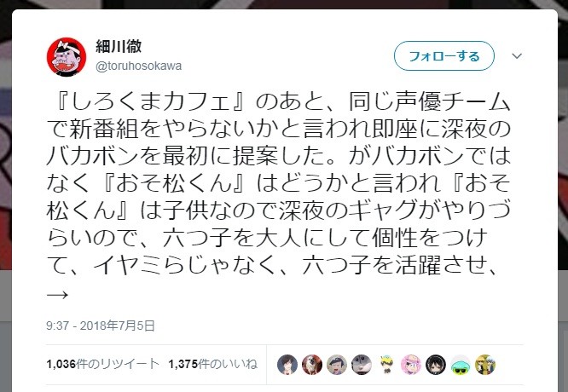Viewport: 568px width, 392px height.
Task: Open the 9:37 - 2018年7月5日 timestamp
Action: (x=101, y=326)
